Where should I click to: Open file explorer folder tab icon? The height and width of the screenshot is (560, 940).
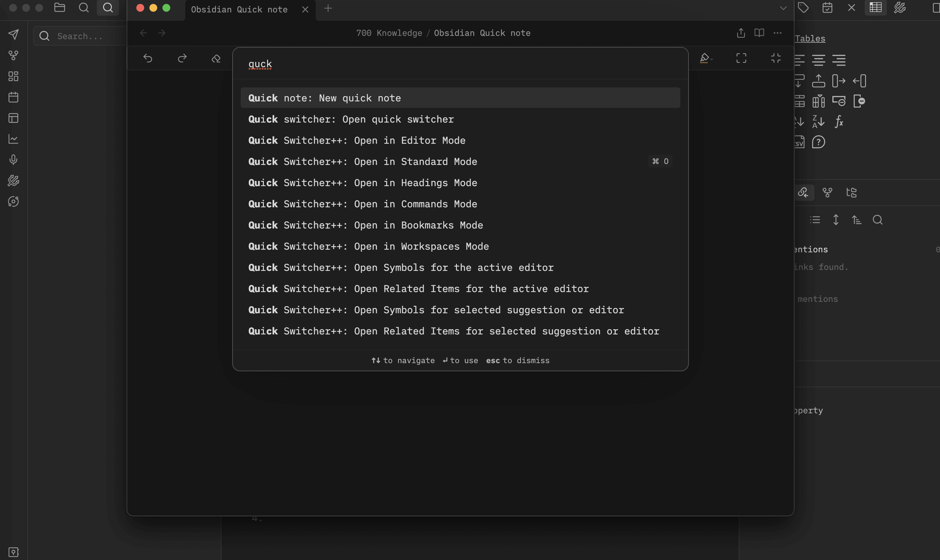coord(60,7)
